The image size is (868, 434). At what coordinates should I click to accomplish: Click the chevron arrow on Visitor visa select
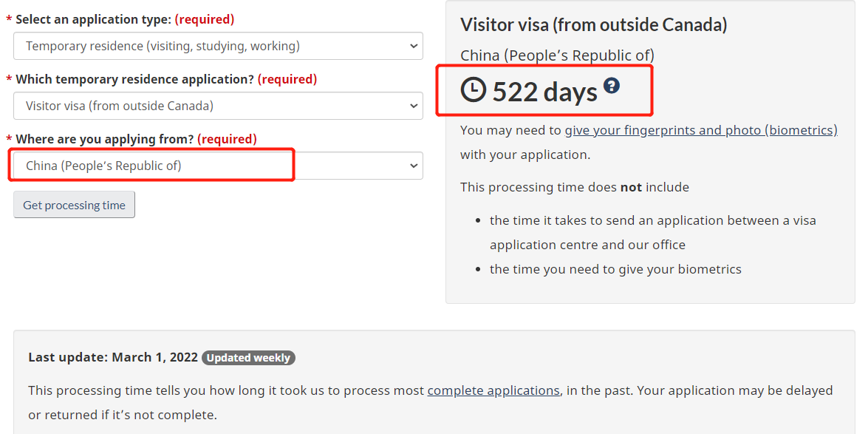pyautogui.click(x=413, y=106)
